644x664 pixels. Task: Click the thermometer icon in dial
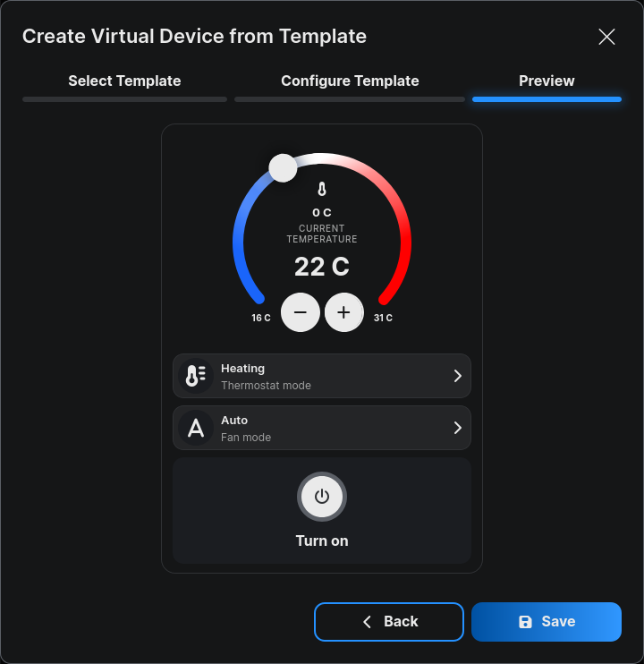(322, 190)
